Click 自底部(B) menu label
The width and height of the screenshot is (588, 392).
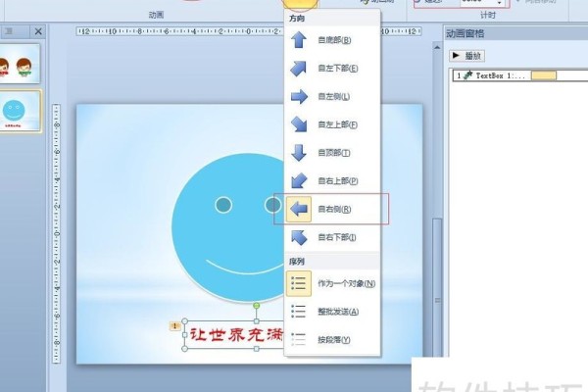coord(334,40)
